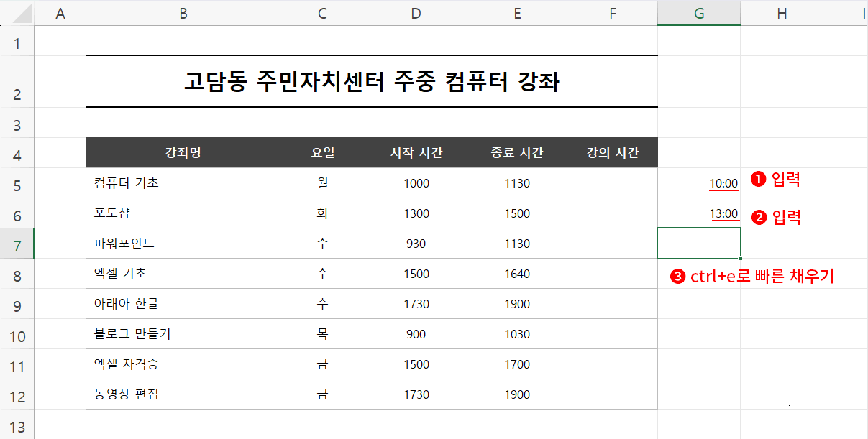This screenshot has width=868, height=439.
Task: Select the 강의 시간 header cell
Action: [612, 153]
